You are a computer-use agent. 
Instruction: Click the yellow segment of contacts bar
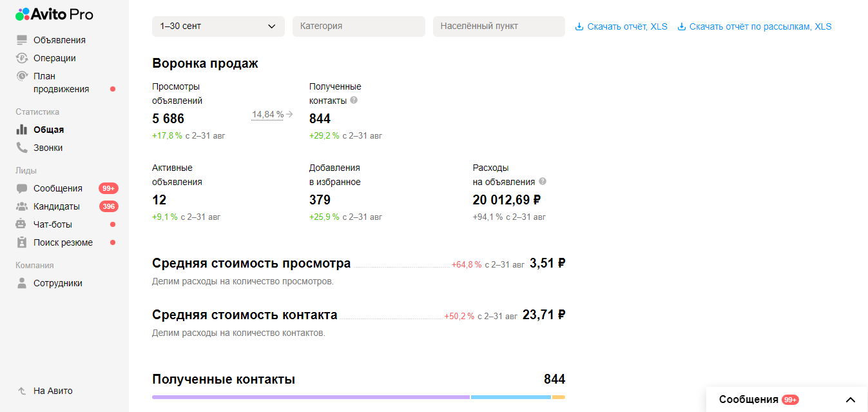[x=559, y=397]
